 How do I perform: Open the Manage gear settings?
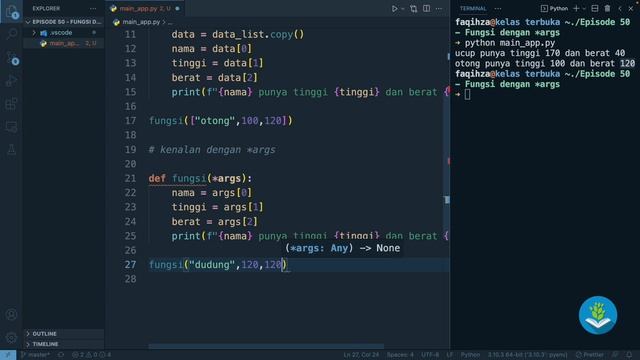coord(11,338)
